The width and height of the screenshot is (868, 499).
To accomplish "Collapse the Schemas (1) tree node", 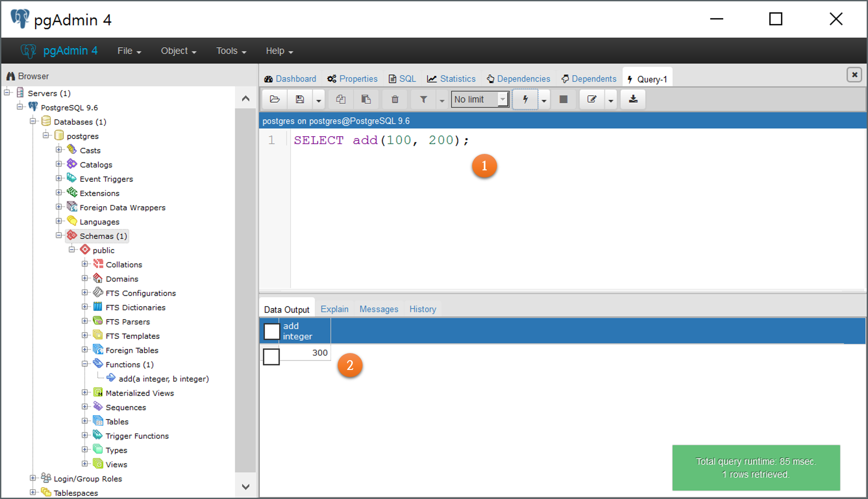I will pos(59,236).
